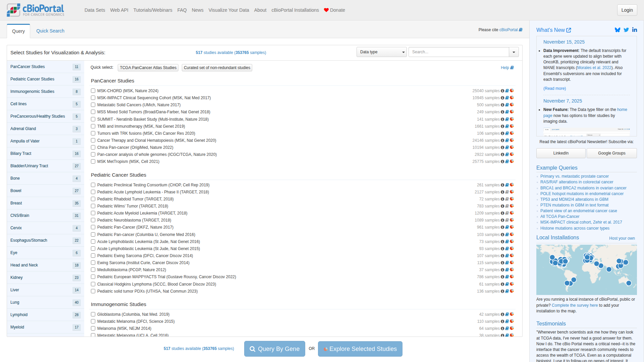Expand the study search dropdown arrow
644x362 pixels.
click(x=514, y=52)
